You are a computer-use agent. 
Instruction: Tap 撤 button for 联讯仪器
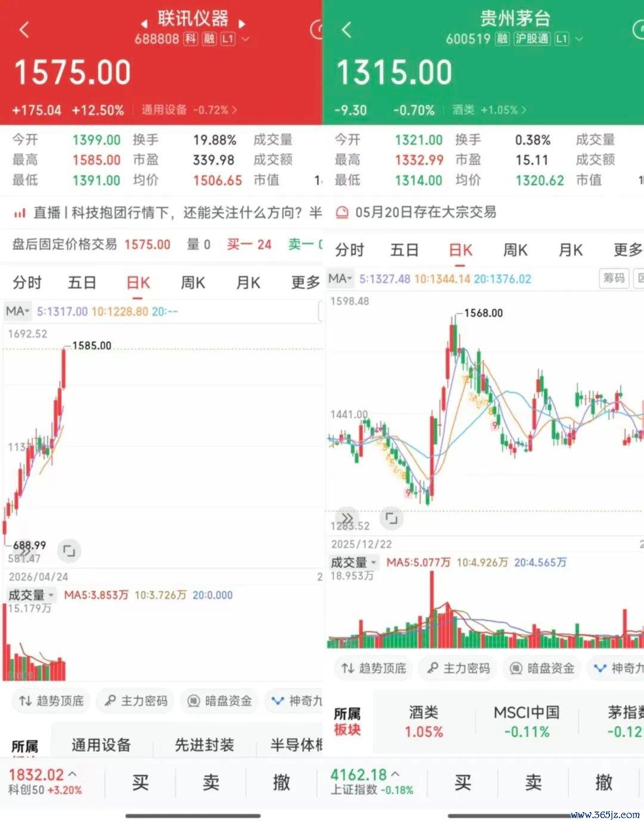click(x=281, y=782)
